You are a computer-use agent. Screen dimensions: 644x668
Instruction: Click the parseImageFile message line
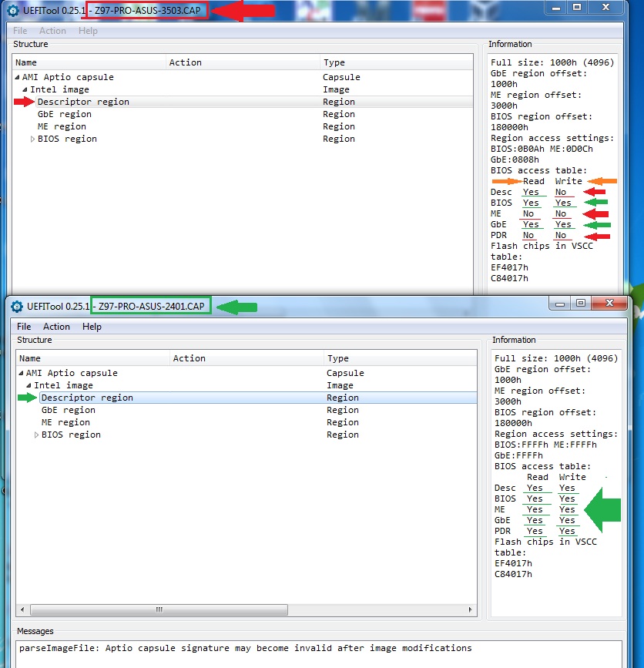tap(245, 648)
